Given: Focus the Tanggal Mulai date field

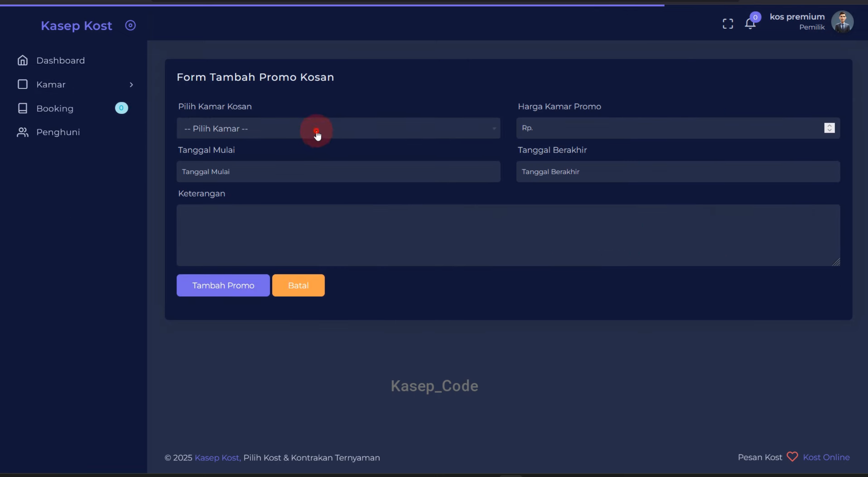Looking at the screenshot, I should coord(338,172).
